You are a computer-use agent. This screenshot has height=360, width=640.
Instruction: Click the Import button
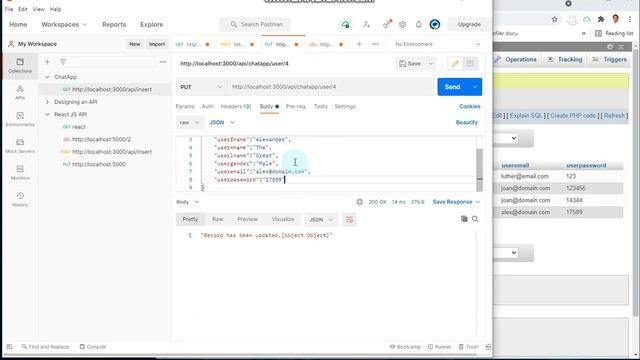tap(157, 44)
